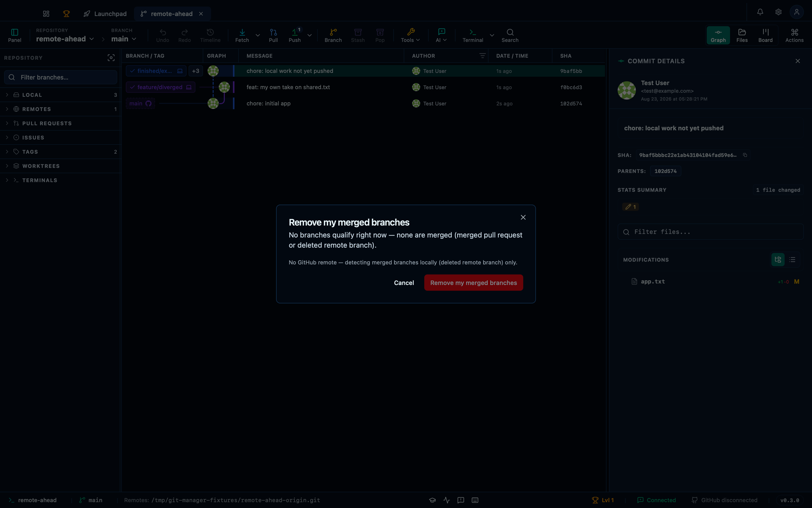Open settings gear

click(x=779, y=12)
